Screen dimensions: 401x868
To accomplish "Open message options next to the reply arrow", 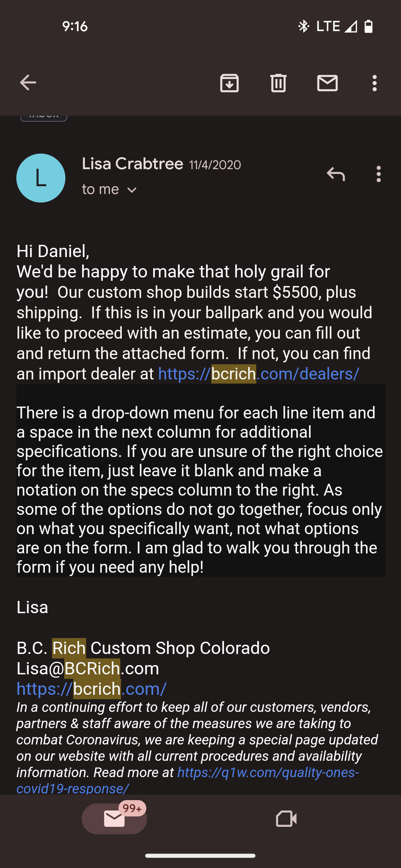I will 378,174.
